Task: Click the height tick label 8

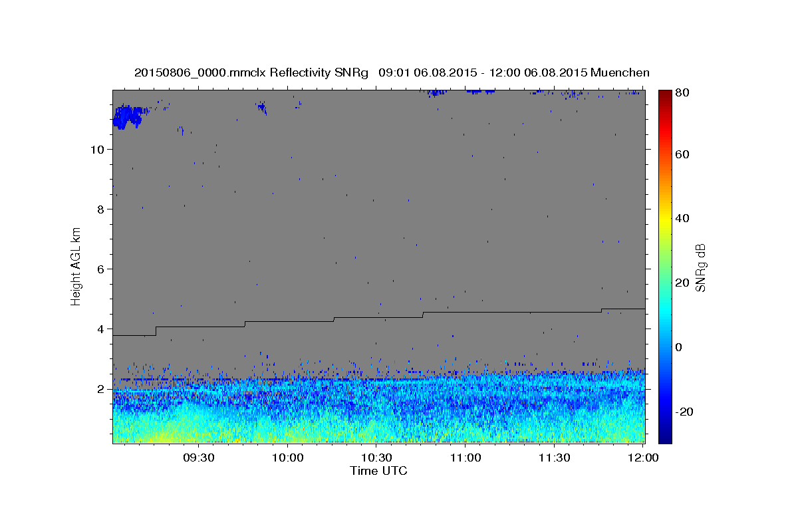Action: click(x=99, y=209)
